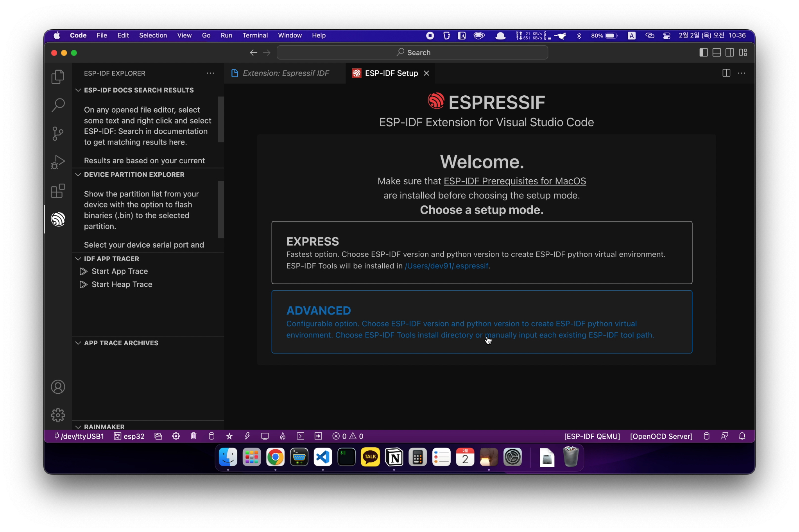This screenshot has height=532, width=799.
Task: Open the Extensions view icon
Action: click(58, 191)
